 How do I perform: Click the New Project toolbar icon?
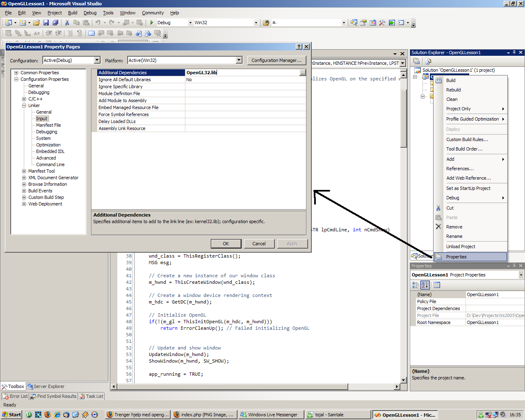[x=9, y=23]
